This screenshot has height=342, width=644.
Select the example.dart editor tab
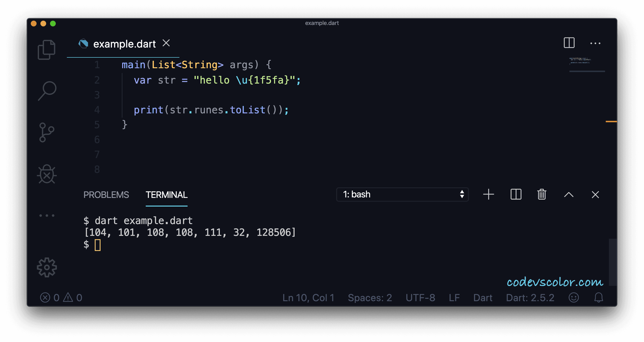click(x=124, y=44)
